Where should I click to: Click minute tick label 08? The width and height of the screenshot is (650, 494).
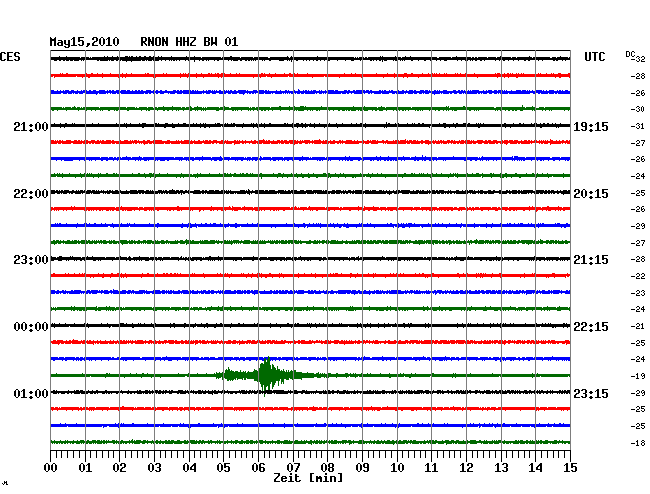[x=327, y=468]
